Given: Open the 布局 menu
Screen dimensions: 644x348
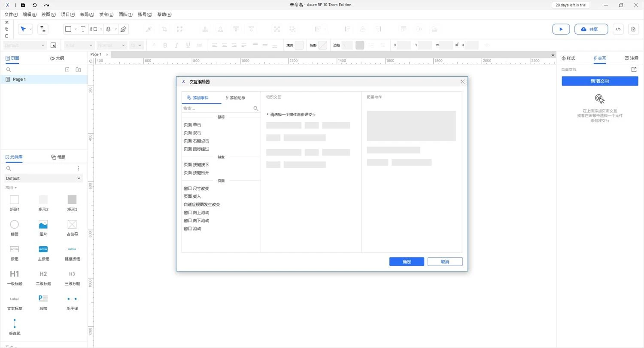Looking at the screenshot, I should [x=87, y=15].
